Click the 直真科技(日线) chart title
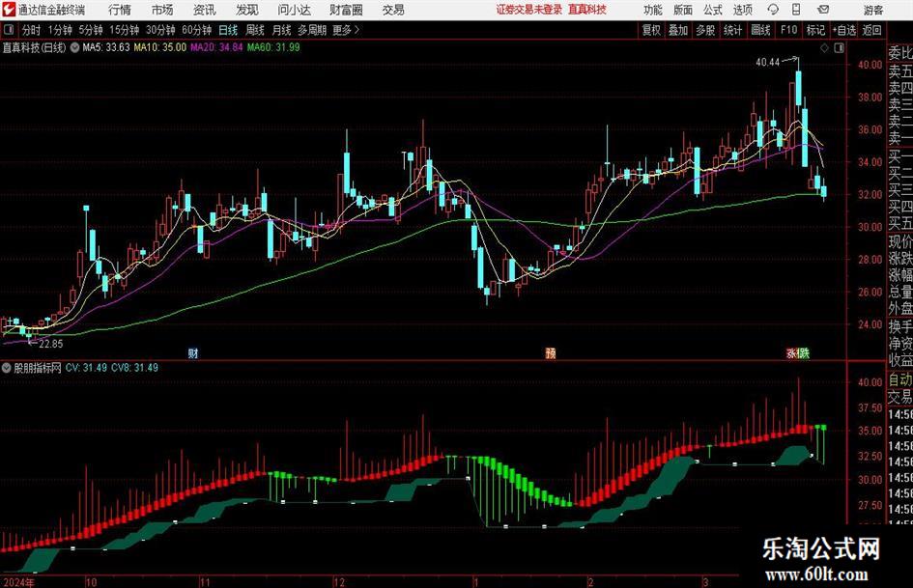 point(35,47)
